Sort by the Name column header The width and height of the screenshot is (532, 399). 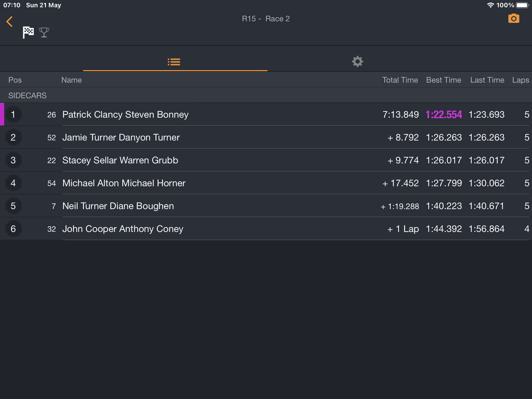(x=71, y=80)
